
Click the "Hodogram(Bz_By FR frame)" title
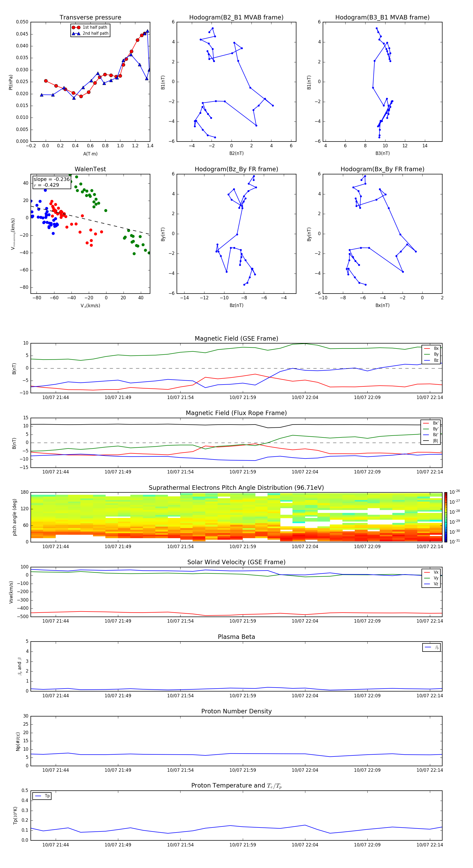point(236,169)
